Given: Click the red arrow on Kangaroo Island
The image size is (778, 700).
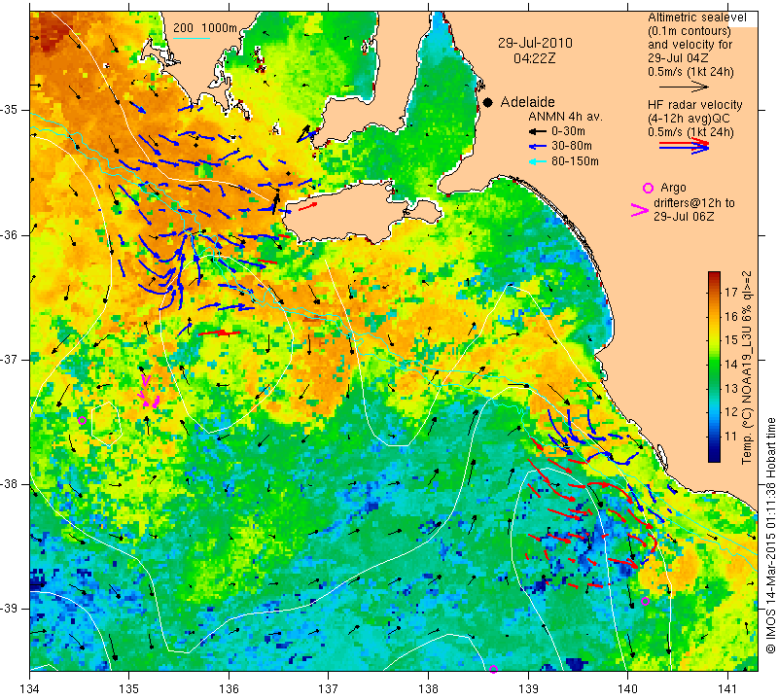Looking at the screenshot, I should pyautogui.click(x=308, y=206).
